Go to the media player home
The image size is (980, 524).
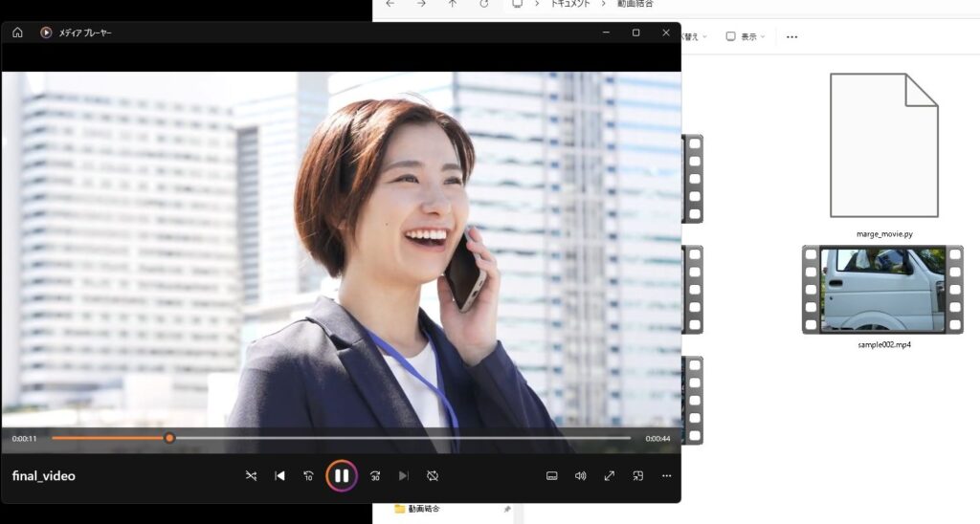pos(17,33)
